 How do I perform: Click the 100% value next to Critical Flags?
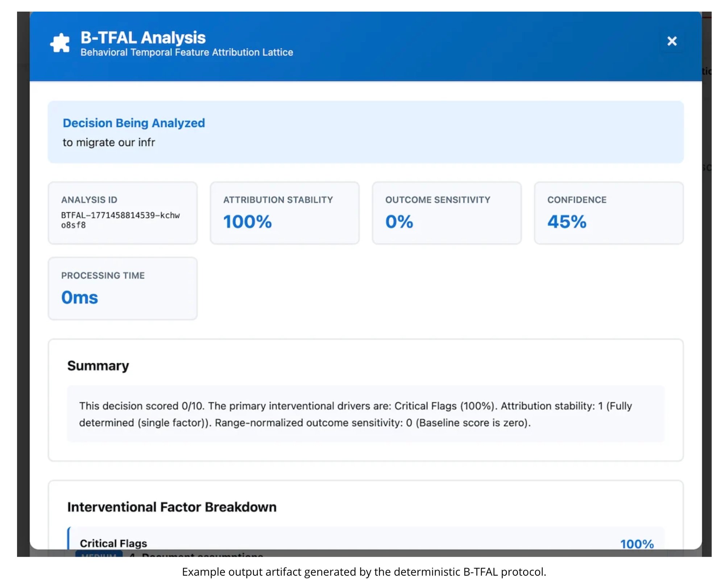(x=637, y=543)
